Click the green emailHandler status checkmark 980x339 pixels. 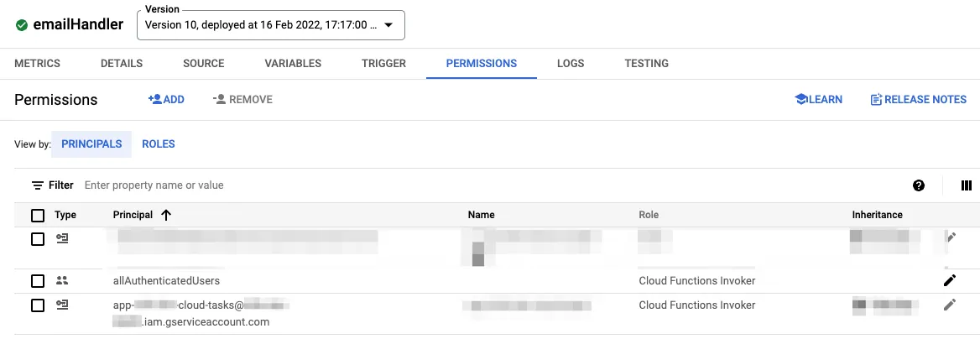click(22, 25)
